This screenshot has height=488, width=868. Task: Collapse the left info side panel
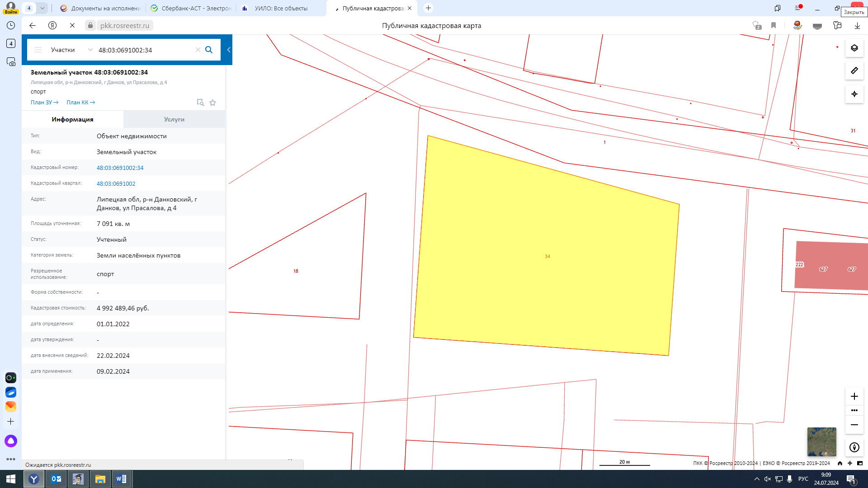[x=229, y=50]
